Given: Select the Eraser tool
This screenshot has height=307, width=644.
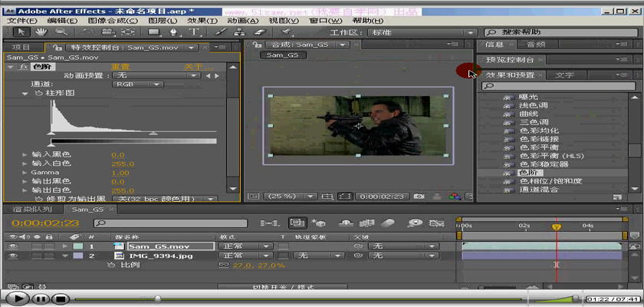Looking at the screenshot, I should click(261, 32).
